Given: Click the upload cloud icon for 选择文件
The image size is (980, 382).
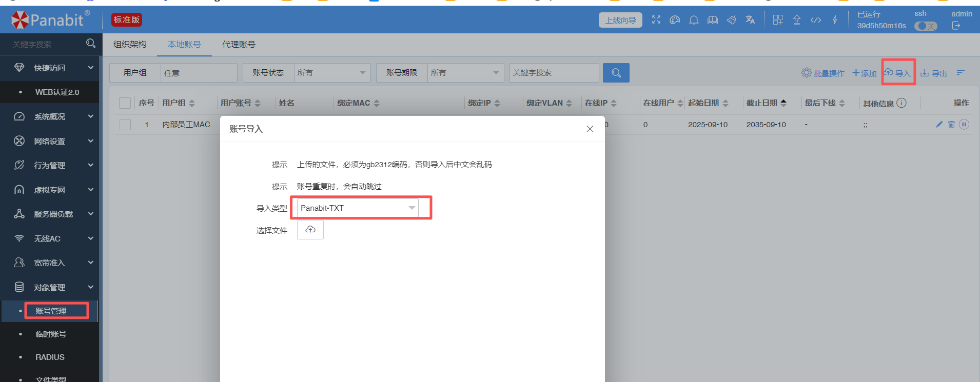Looking at the screenshot, I should (x=310, y=230).
